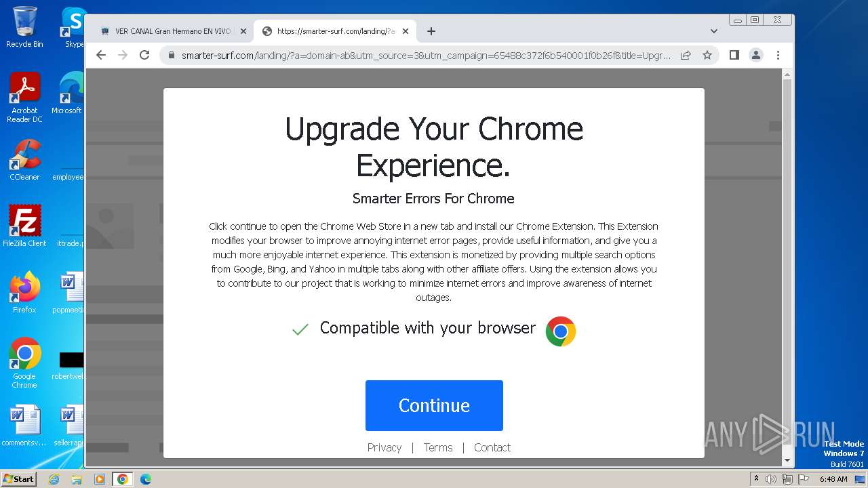
Task: Close the VER CANAL Gran Hermano tab
Action: pos(243,31)
